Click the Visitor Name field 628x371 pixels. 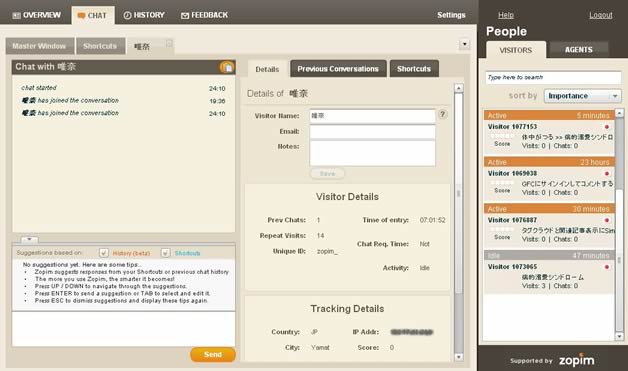tap(372, 116)
